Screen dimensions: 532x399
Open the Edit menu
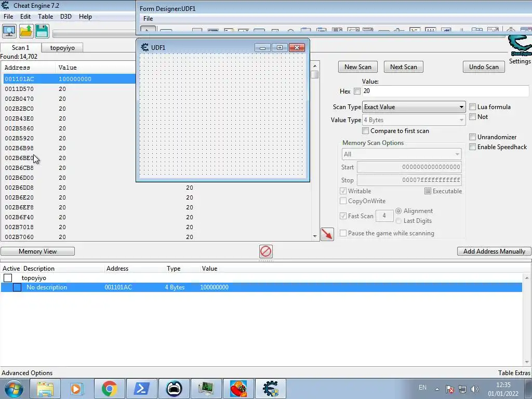pyautogui.click(x=25, y=17)
